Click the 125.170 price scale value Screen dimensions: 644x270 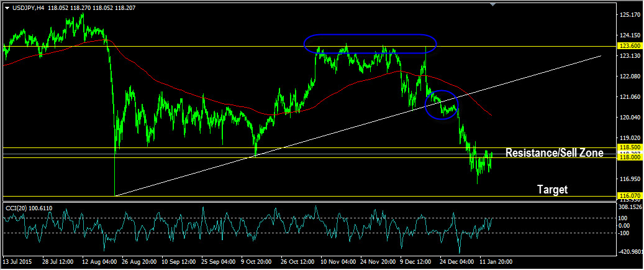(630, 15)
